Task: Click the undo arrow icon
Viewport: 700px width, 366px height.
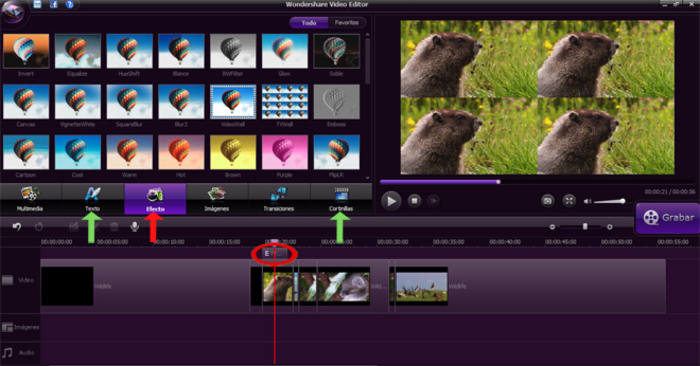Action: (17, 227)
